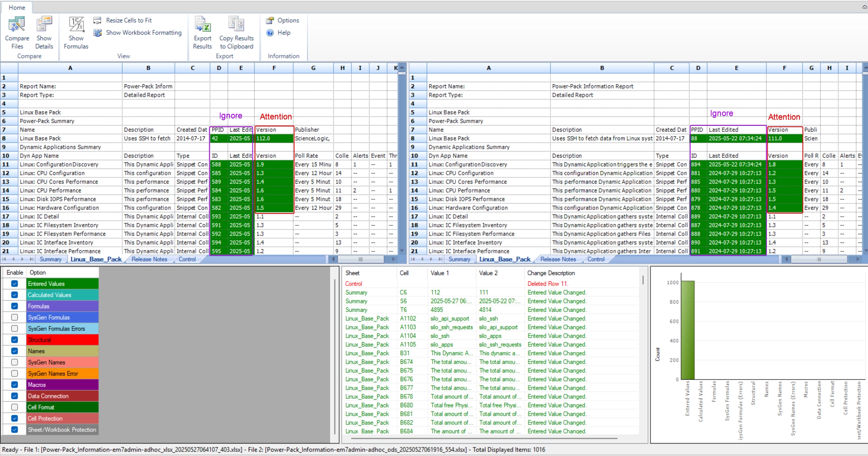Click the Resize Cells to Fit icon
Screen dimensions: 868x456
98,20
